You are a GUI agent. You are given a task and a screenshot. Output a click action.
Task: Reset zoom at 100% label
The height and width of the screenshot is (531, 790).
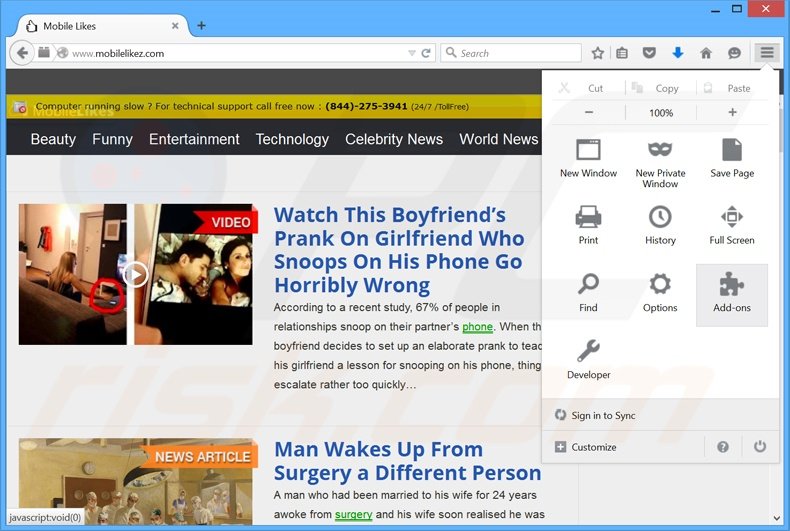[x=661, y=113]
